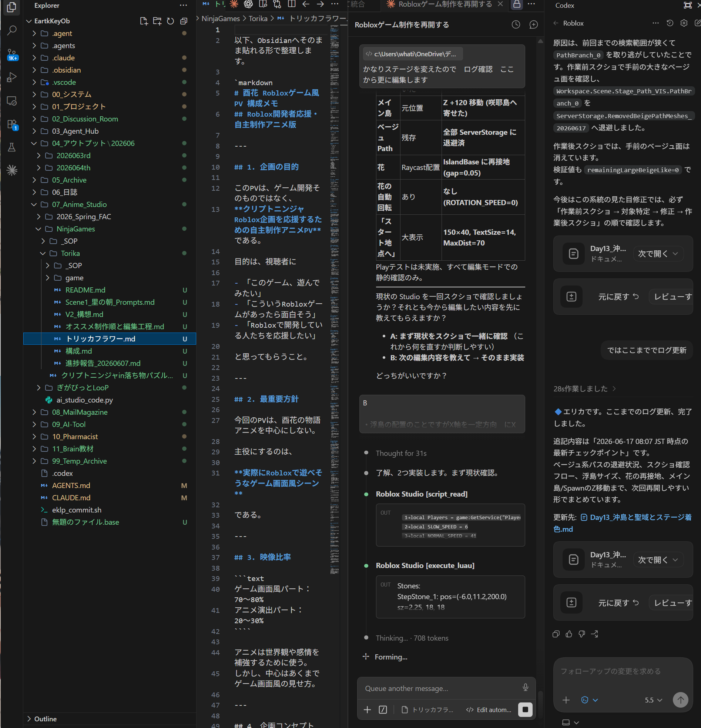Navigate forward with the right arrow
The width and height of the screenshot is (701, 728).
tap(321, 4)
